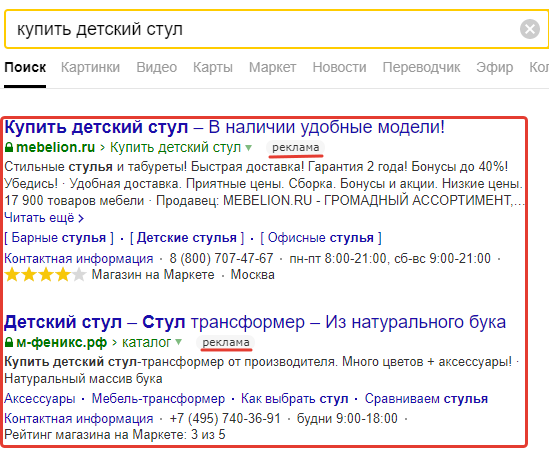Select the Новости tab
This screenshot has height=458, width=549.
[x=339, y=67]
